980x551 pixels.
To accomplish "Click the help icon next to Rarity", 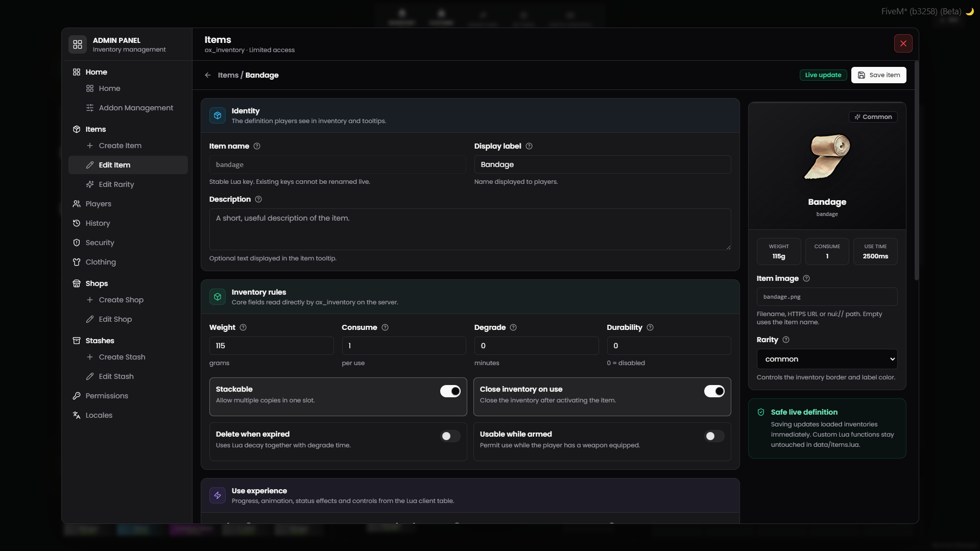I will click(x=786, y=340).
